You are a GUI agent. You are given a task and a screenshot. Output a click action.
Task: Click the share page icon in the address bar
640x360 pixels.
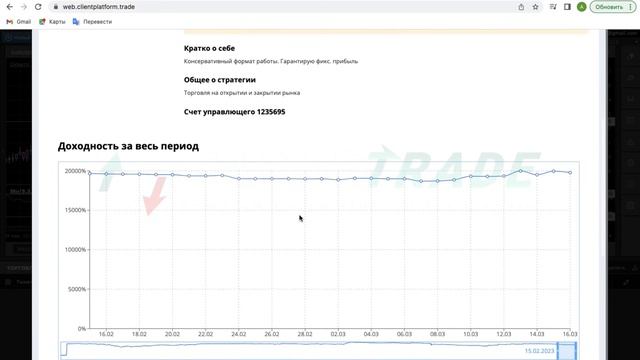pyautogui.click(x=521, y=7)
